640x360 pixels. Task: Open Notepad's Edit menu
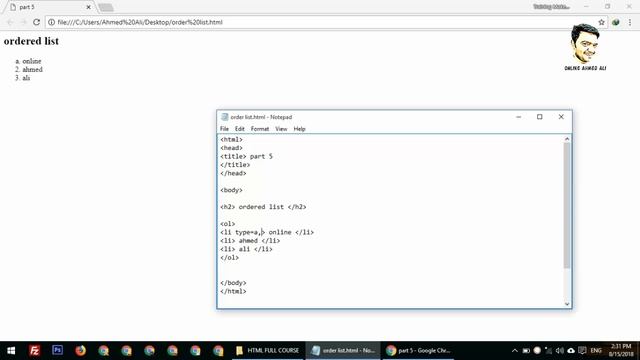[240, 129]
